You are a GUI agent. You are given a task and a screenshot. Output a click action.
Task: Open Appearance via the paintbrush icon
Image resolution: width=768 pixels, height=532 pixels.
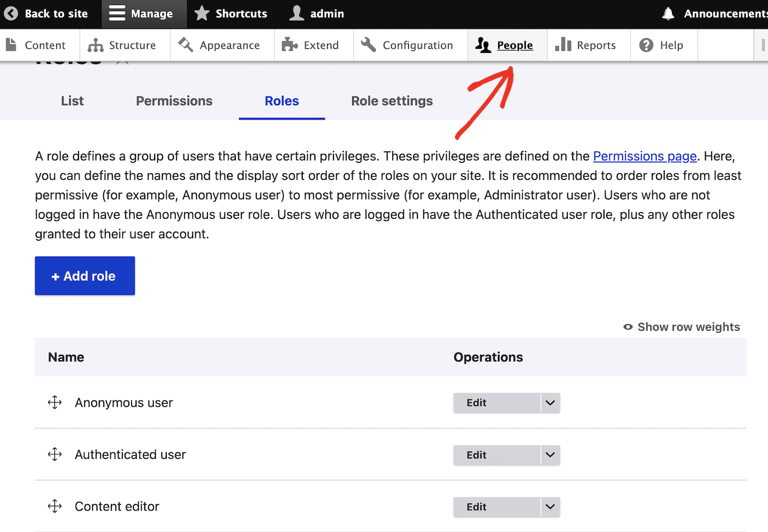[185, 45]
